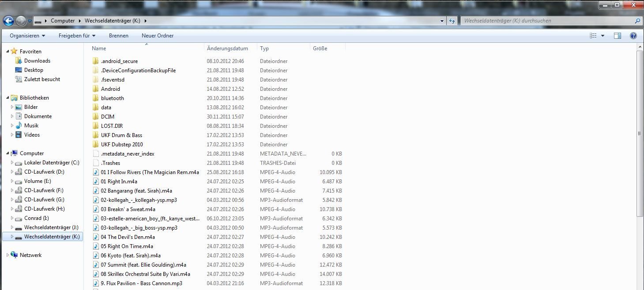Select 02 Bangarang (feat. Sirah).m4a icon
The height and width of the screenshot is (290, 644).
click(96, 191)
